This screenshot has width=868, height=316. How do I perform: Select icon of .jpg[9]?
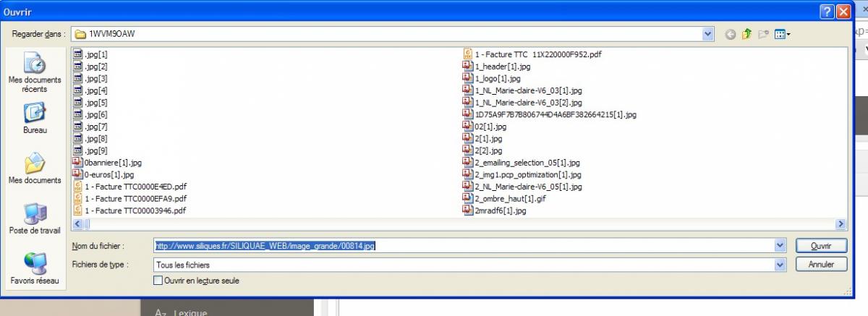78,150
